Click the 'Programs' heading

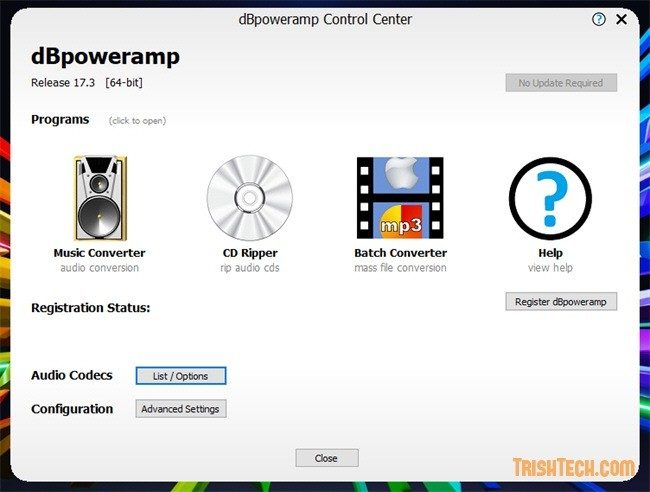(60, 119)
